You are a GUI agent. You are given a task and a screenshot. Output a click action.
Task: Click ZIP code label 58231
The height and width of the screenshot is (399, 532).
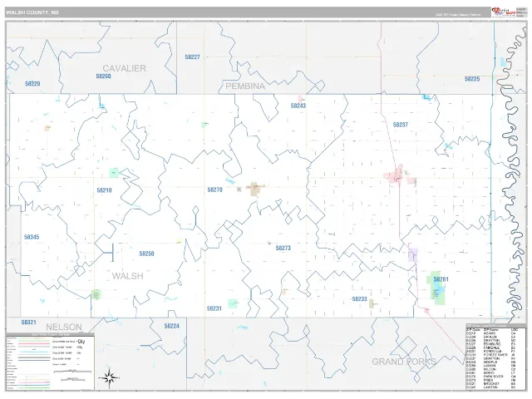click(214, 308)
